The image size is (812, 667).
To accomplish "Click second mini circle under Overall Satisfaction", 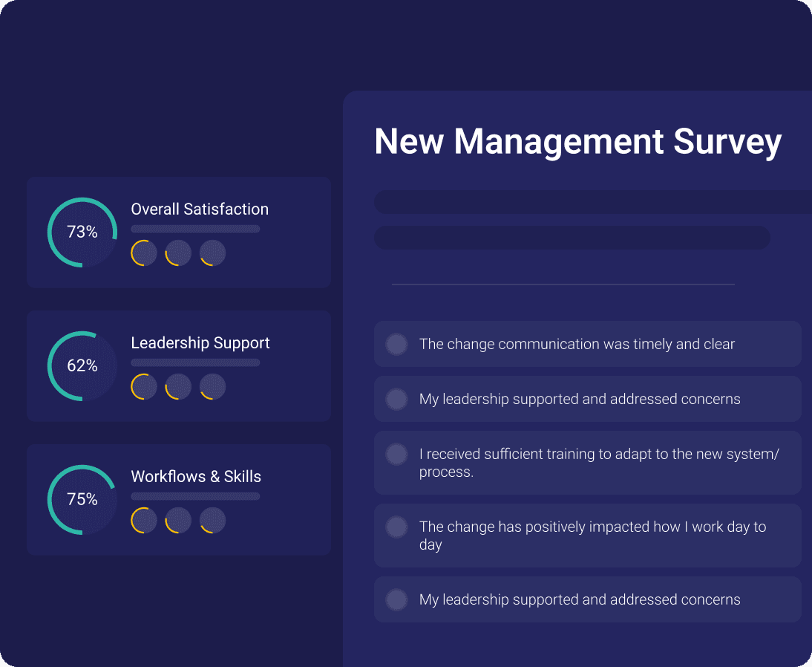I will [x=178, y=253].
